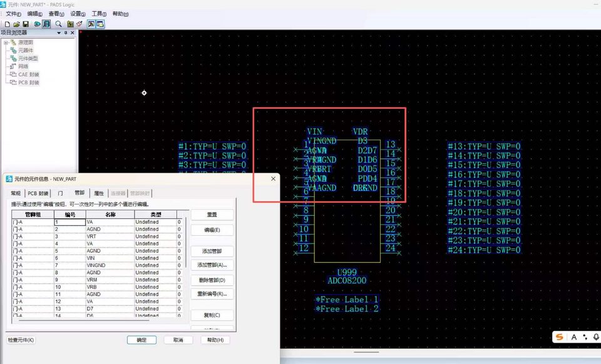Click the 检查元件(K) button
The height and width of the screenshot is (364, 601).
coord(21,340)
